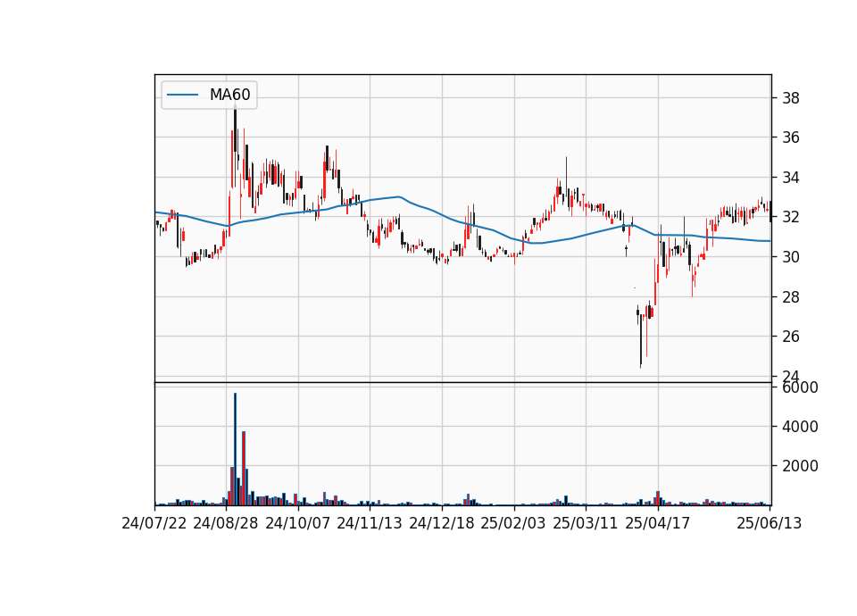Click the 6000 volume axis label
The image size is (857, 616).
coord(800,387)
